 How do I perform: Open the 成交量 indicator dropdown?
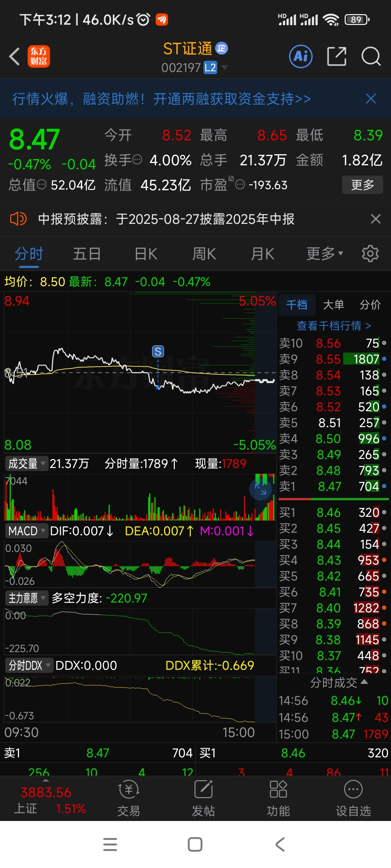26,463
